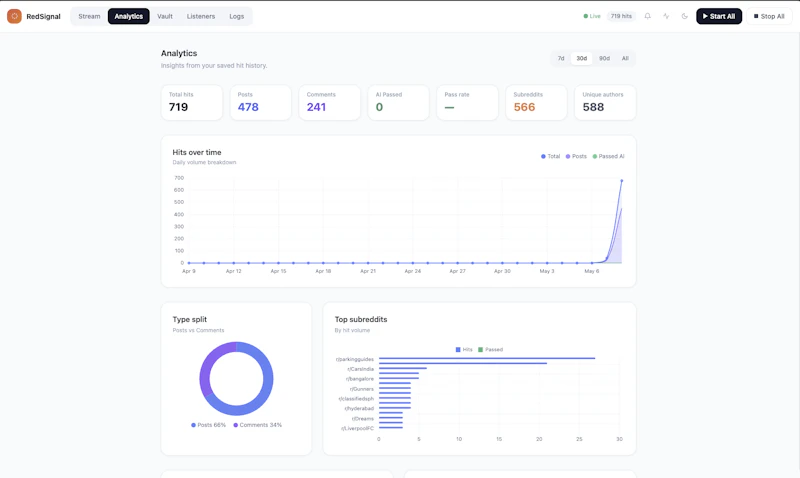Image resolution: width=800 pixels, height=478 pixels.
Task: Click the RedSignal logo icon
Action: tap(14, 16)
